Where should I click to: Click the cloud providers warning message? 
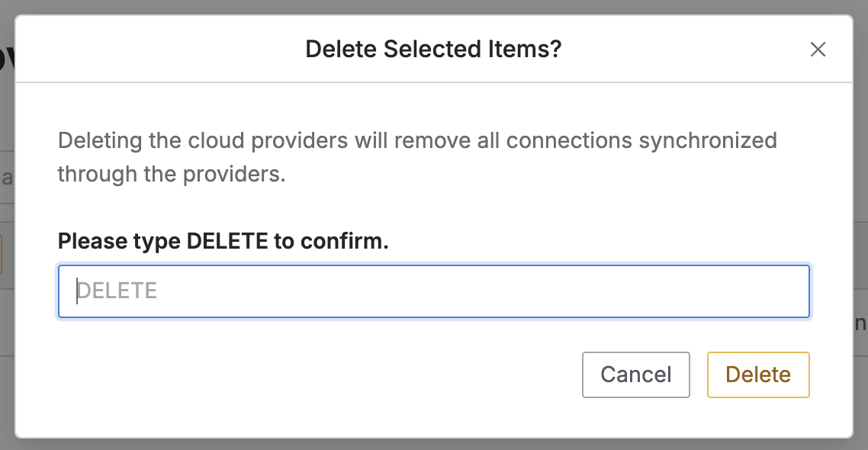coord(416,141)
